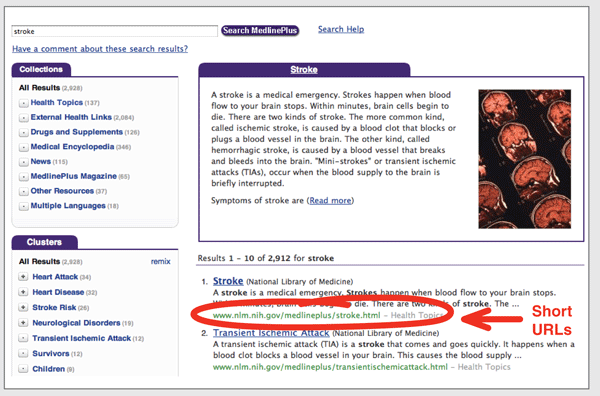Image resolution: width=600 pixels, height=396 pixels.
Task: Click the icon beside MedlinePlus Magazine
Action: click(23, 176)
